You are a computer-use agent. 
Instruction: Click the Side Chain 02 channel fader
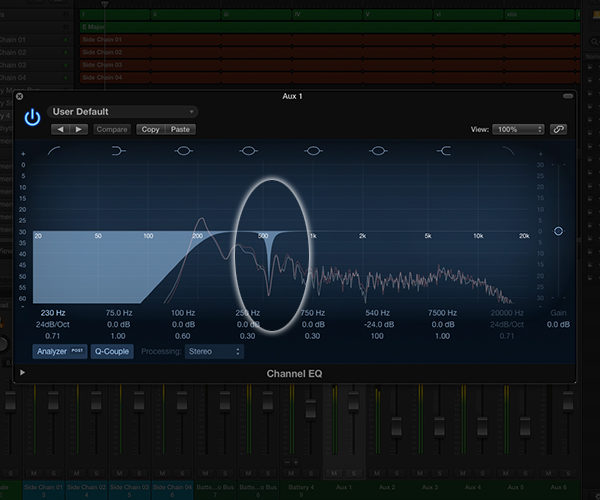pyautogui.click(x=96, y=400)
